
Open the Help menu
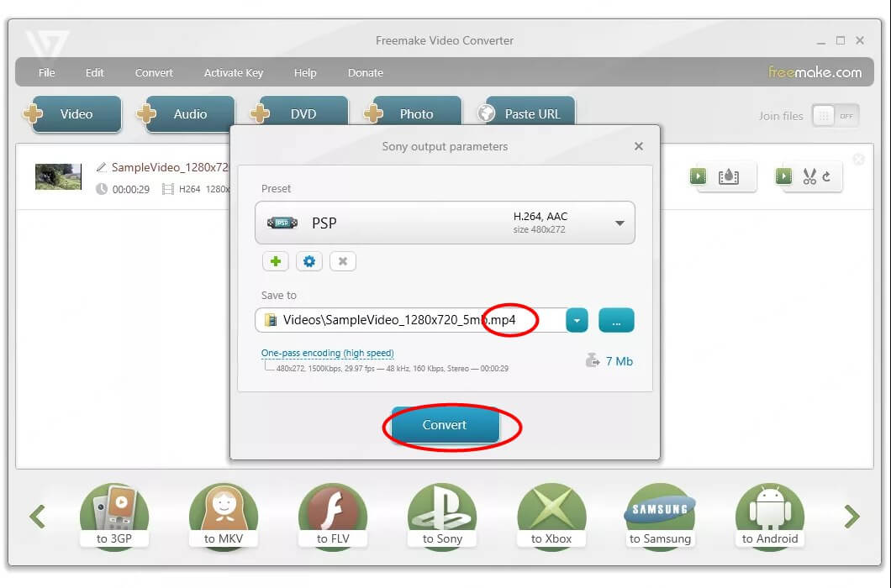point(305,73)
